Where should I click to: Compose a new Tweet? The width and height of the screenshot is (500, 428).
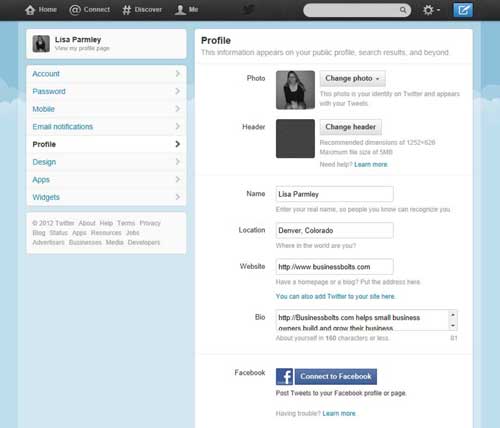(463, 10)
